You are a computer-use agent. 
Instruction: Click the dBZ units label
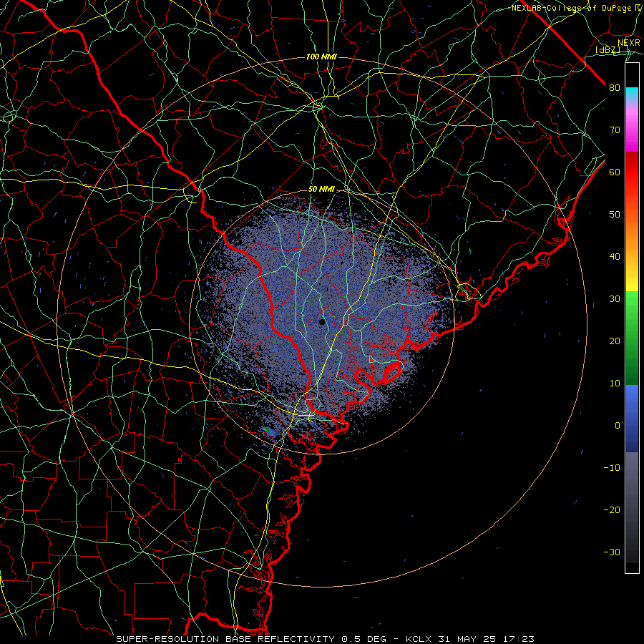coord(608,50)
